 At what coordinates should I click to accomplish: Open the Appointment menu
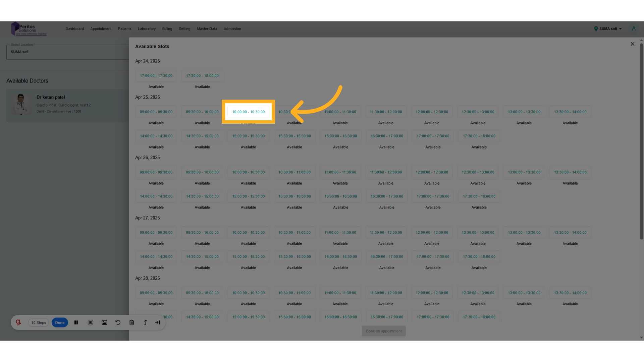click(x=101, y=29)
